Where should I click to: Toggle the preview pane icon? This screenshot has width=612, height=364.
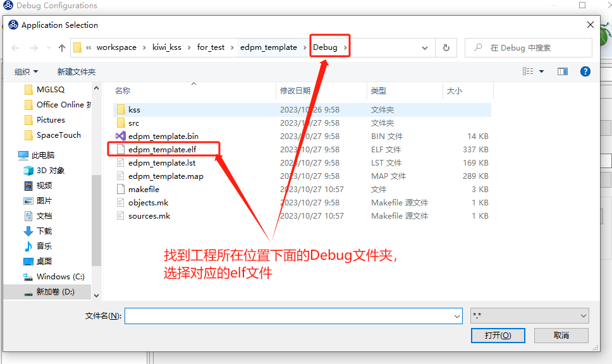click(x=563, y=71)
